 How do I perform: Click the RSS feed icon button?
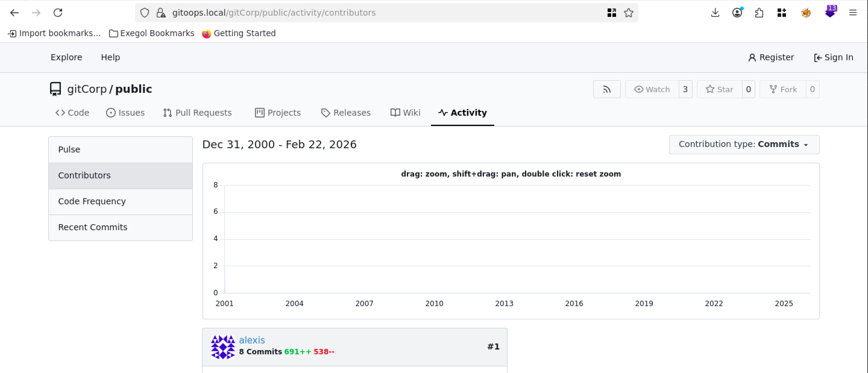(606, 89)
